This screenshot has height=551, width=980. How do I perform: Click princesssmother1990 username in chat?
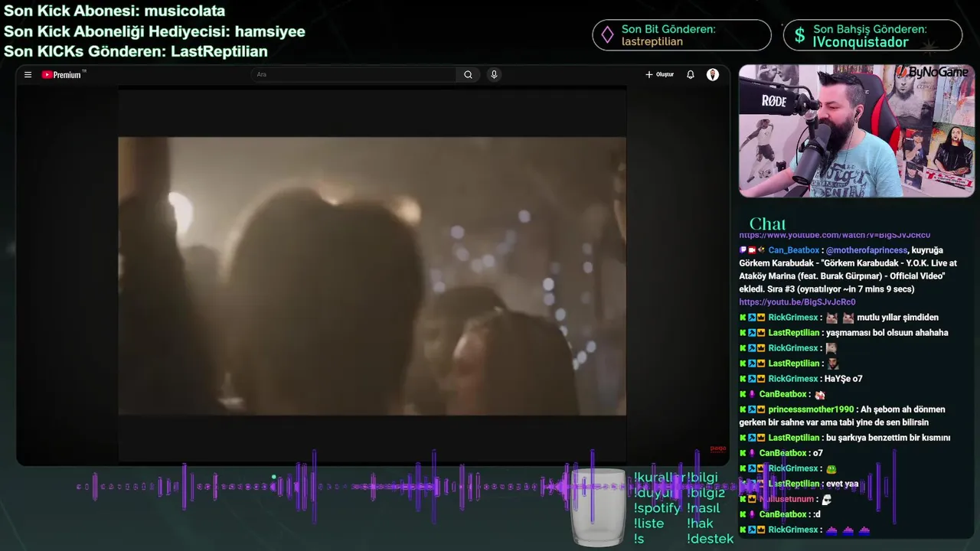(x=811, y=409)
